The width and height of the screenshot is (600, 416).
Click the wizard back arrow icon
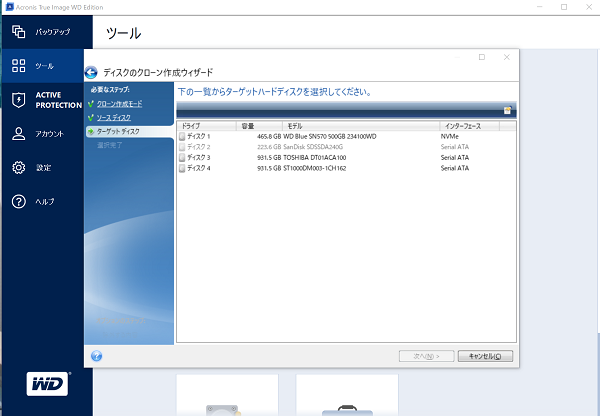click(x=91, y=72)
